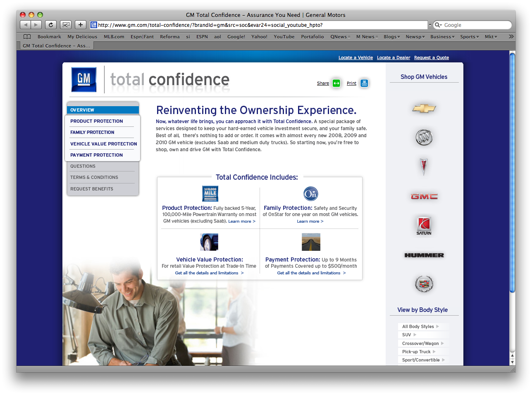Select the Pick-up Truck body style
The height and width of the screenshot is (395, 532).
(x=419, y=352)
